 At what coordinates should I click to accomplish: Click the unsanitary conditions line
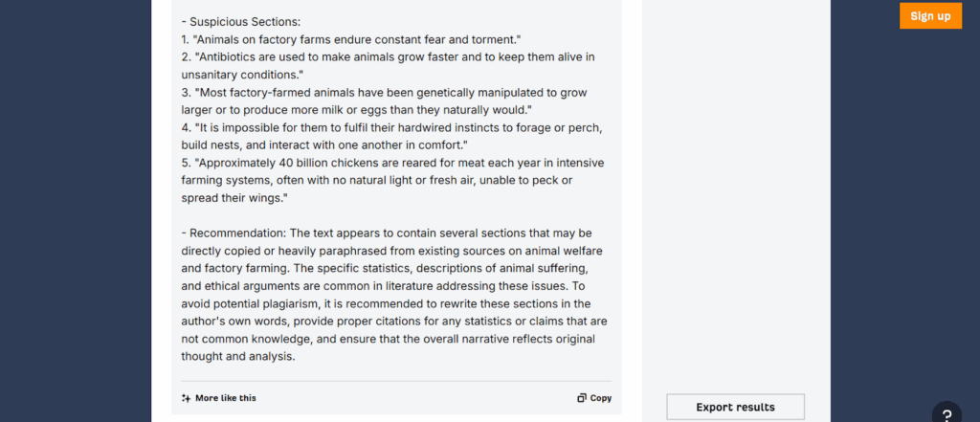[242, 75]
